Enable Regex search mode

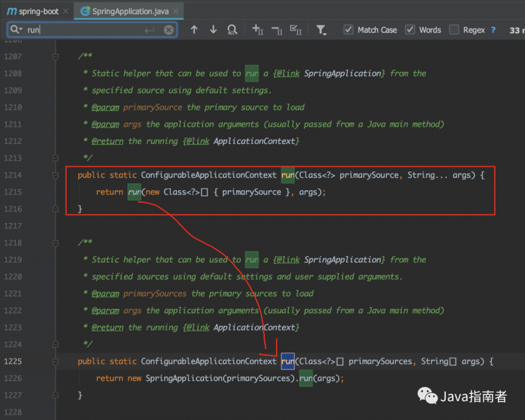click(x=454, y=30)
